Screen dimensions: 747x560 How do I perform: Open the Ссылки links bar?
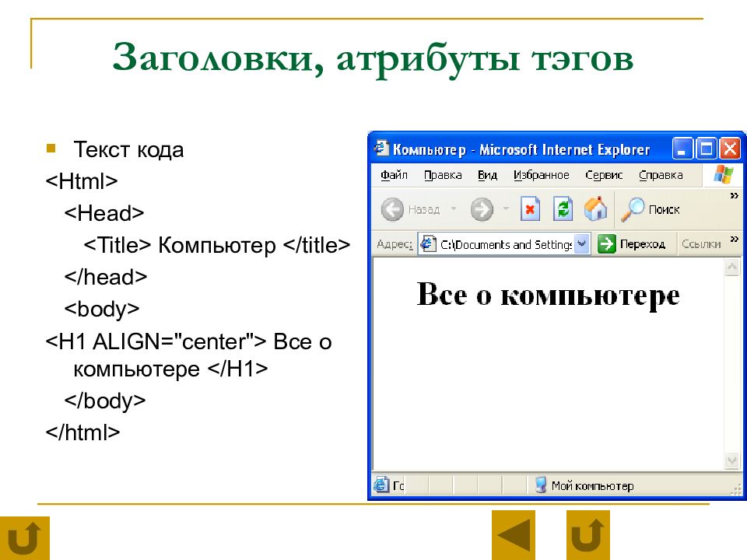(701, 243)
